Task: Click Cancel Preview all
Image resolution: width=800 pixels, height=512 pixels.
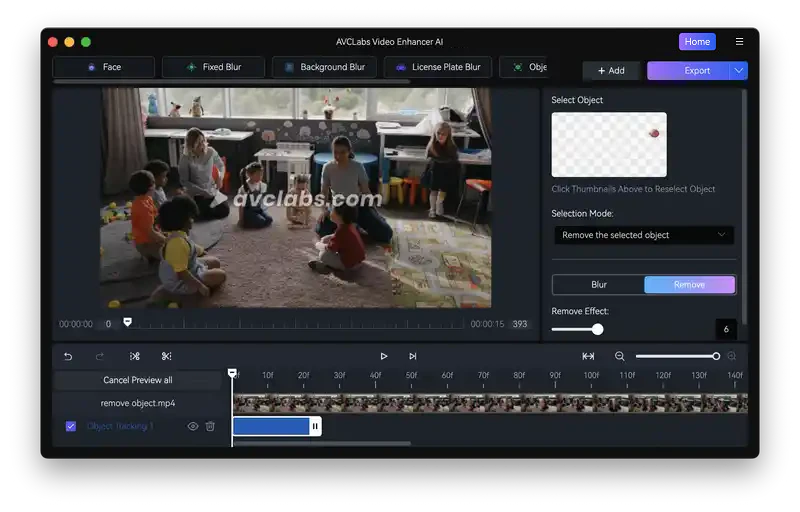Action: (138, 380)
